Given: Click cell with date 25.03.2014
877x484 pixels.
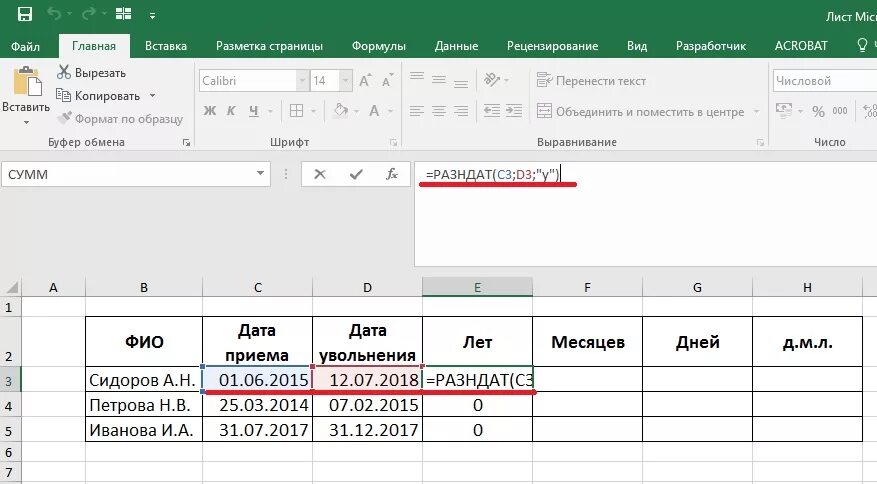Looking at the screenshot, I should [x=257, y=405].
